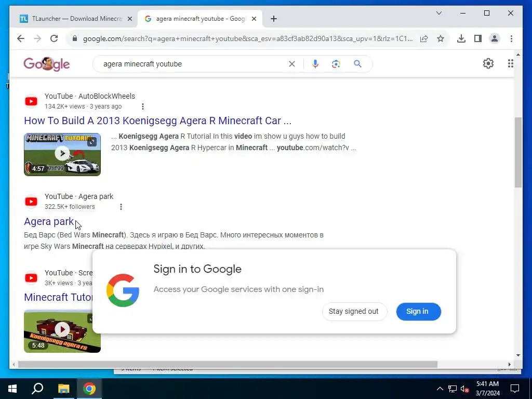The height and width of the screenshot is (399, 532).
Task: Click in the Google search box
Action: point(193,64)
